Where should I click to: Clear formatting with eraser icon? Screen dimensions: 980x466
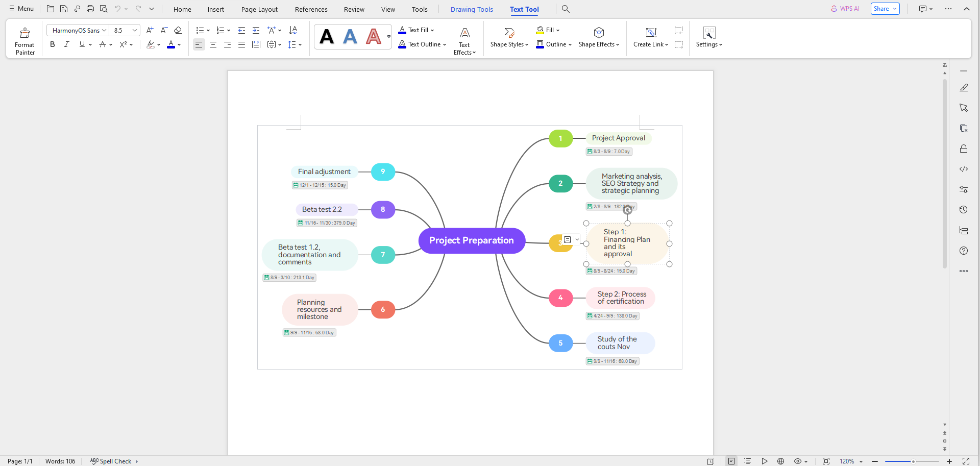pos(178,30)
